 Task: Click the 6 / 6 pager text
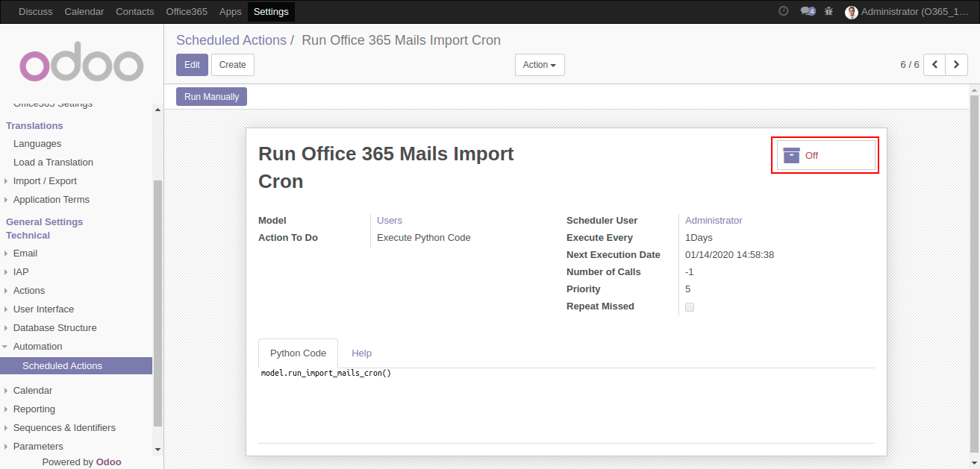tap(910, 65)
